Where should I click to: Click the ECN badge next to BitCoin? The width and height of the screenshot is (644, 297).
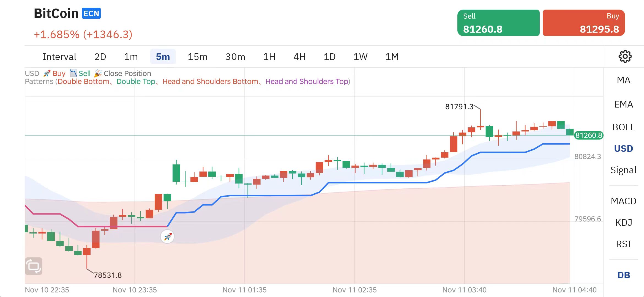coord(91,13)
